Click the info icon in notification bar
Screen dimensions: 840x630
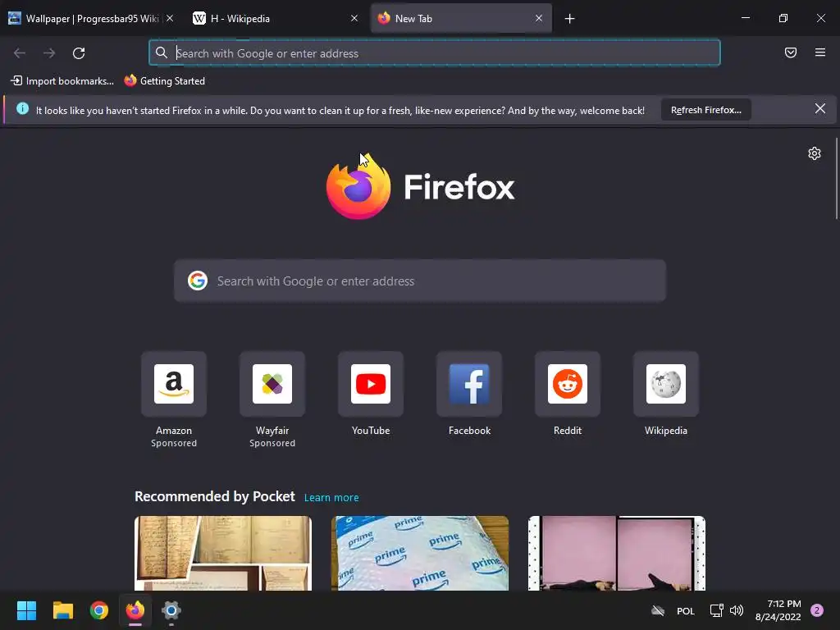coord(22,109)
